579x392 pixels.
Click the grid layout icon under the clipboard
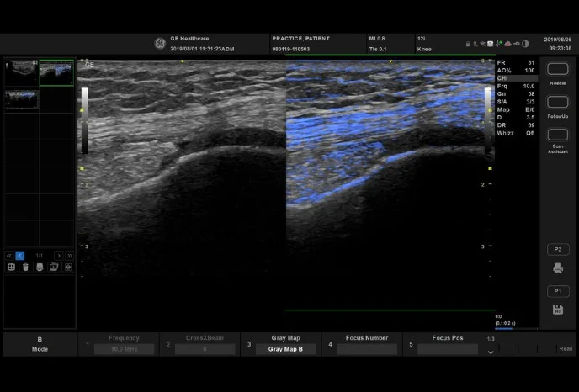point(11,267)
